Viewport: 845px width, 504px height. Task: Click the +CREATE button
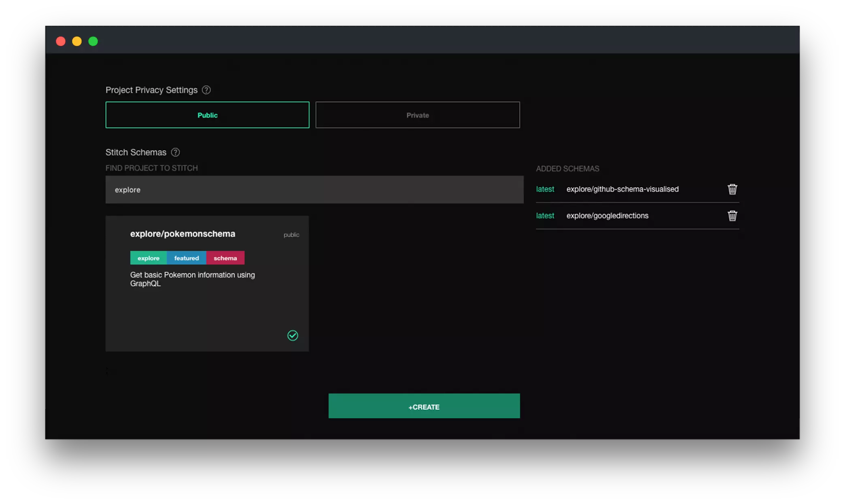coord(424,406)
